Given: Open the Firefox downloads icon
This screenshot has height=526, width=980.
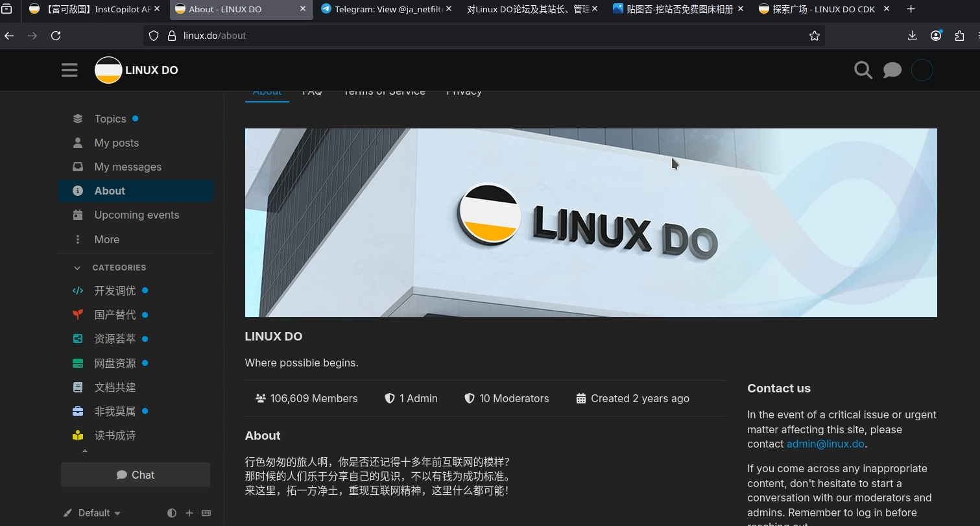Looking at the screenshot, I should pyautogui.click(x=912, y=36).
